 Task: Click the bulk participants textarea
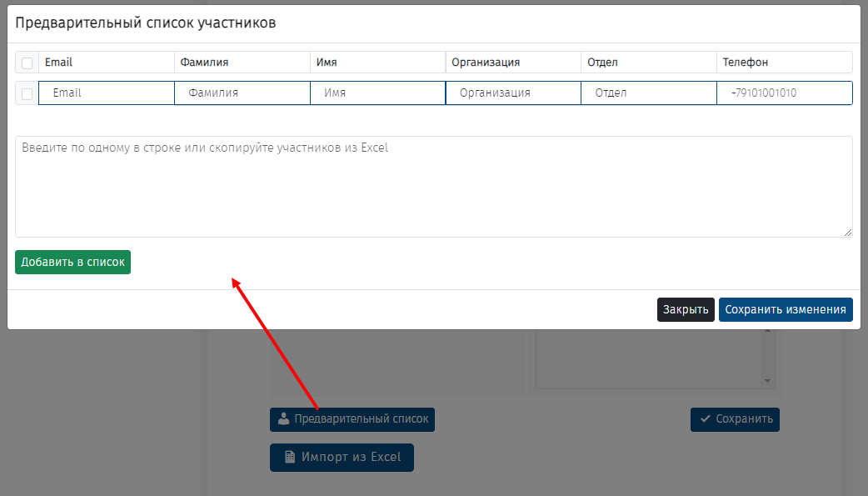coord(433,187)
